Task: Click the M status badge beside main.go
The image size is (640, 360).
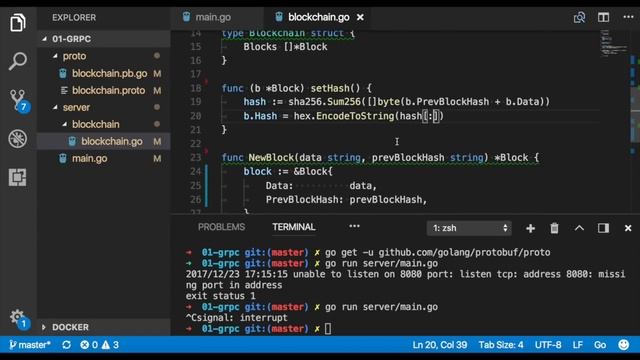Action: click(157, 158)
